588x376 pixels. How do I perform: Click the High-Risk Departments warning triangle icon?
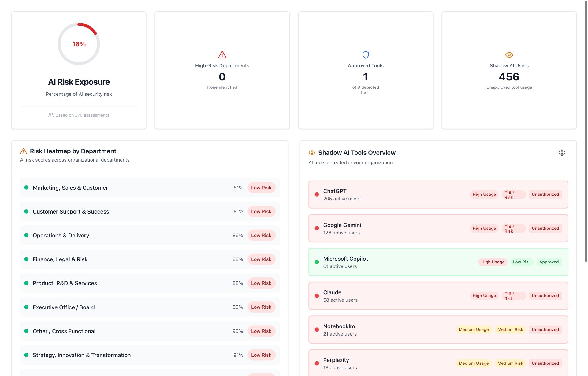coord(222,55)
